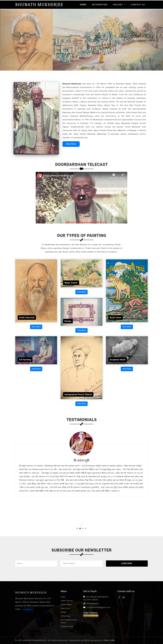
Task: Select the third testimonial slider dot
Action: pos(83,528)
